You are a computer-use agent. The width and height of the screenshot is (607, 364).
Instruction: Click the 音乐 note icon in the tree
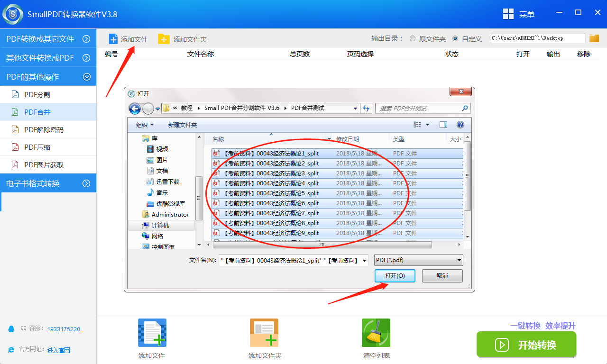(x=150, y=192)
